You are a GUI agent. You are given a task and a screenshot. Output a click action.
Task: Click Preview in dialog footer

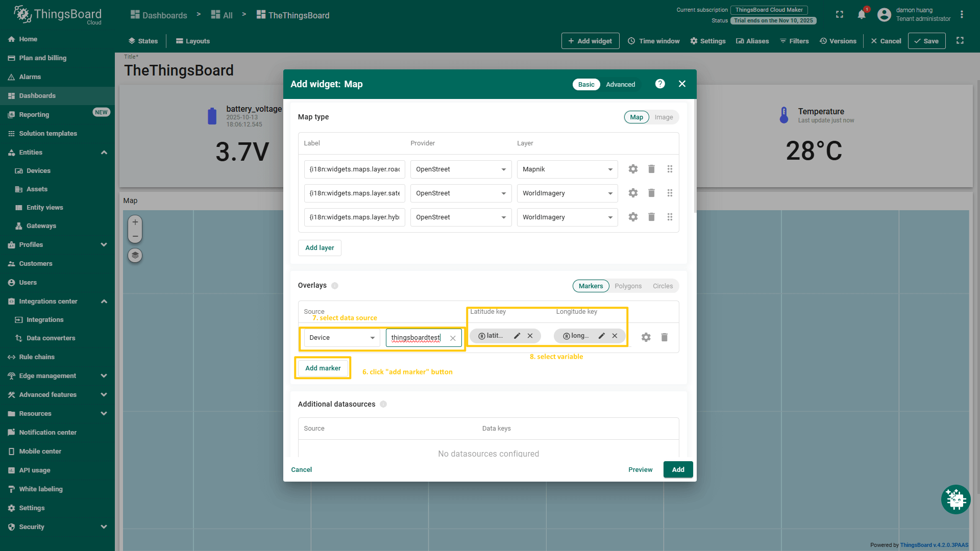[640, 470]
